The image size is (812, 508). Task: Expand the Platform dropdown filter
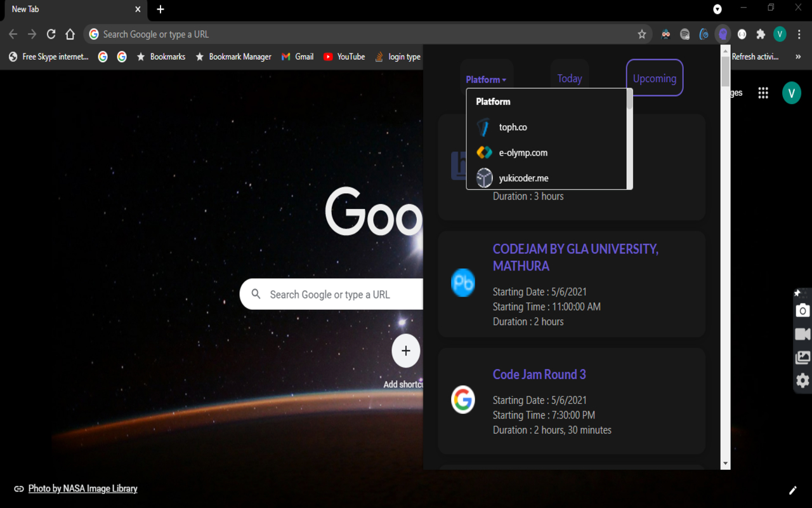pos(487,79)
